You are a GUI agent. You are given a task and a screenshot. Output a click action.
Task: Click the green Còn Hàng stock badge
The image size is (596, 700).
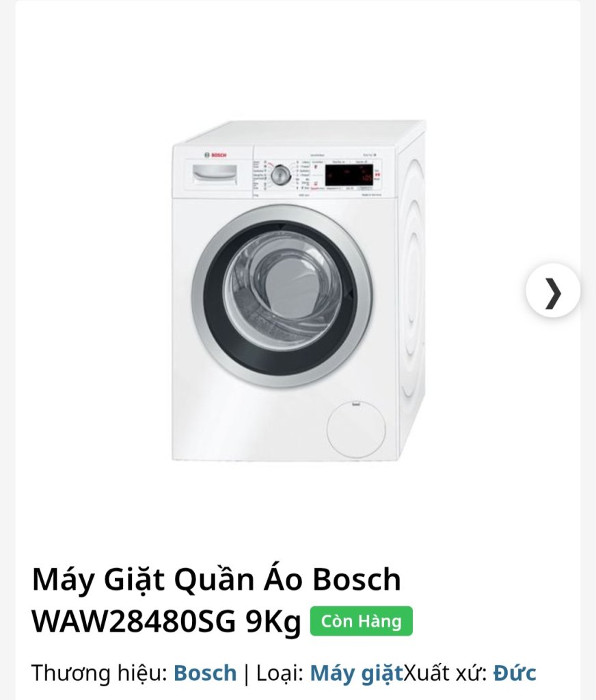pyautogui.click(x=361, y=621)
